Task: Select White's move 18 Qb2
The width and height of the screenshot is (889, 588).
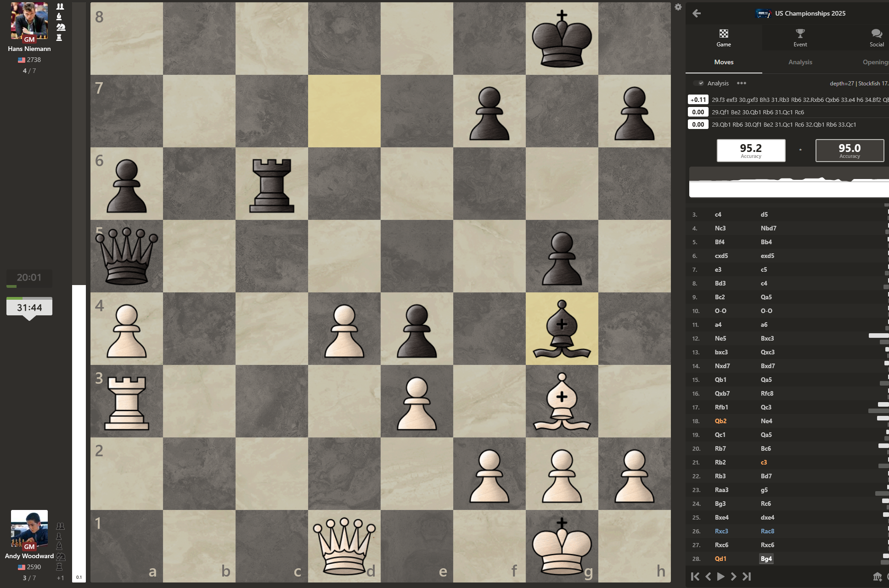Action: click(720, 421)
